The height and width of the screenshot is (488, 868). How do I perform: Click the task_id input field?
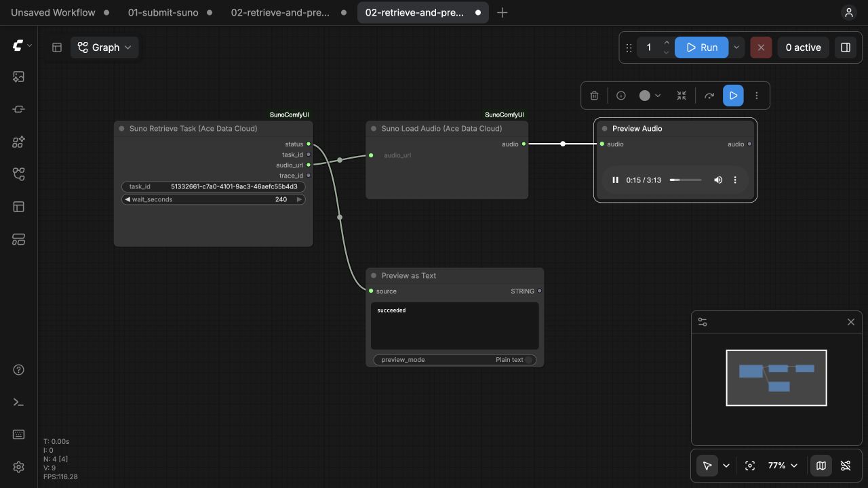point(214,186)
